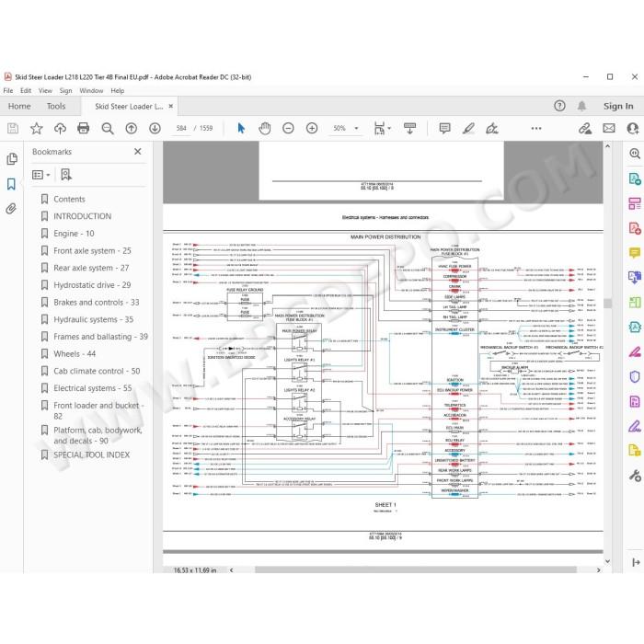Click the zoom out minus icon

click(288, 128)
